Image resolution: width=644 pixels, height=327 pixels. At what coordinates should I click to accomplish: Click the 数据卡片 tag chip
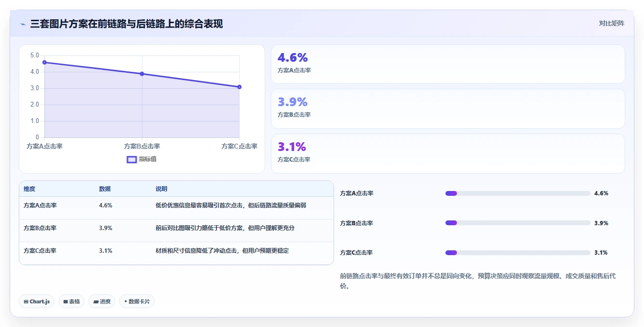point(137,301)
